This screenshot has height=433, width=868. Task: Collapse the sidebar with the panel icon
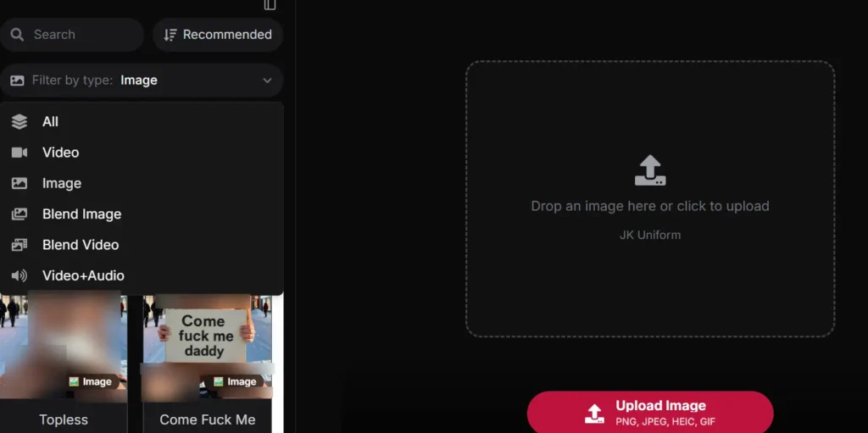(x=270, y=4)
